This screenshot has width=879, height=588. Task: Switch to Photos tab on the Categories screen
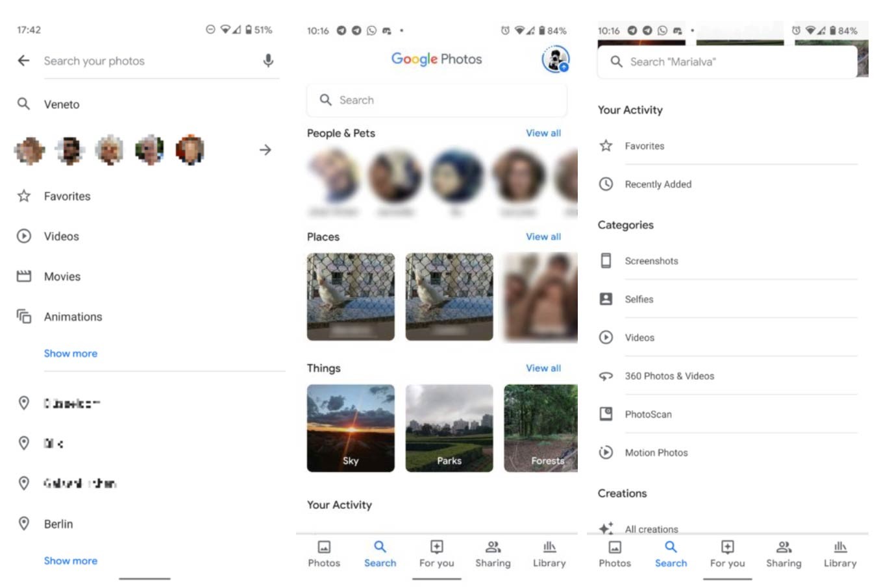point(615,554)
